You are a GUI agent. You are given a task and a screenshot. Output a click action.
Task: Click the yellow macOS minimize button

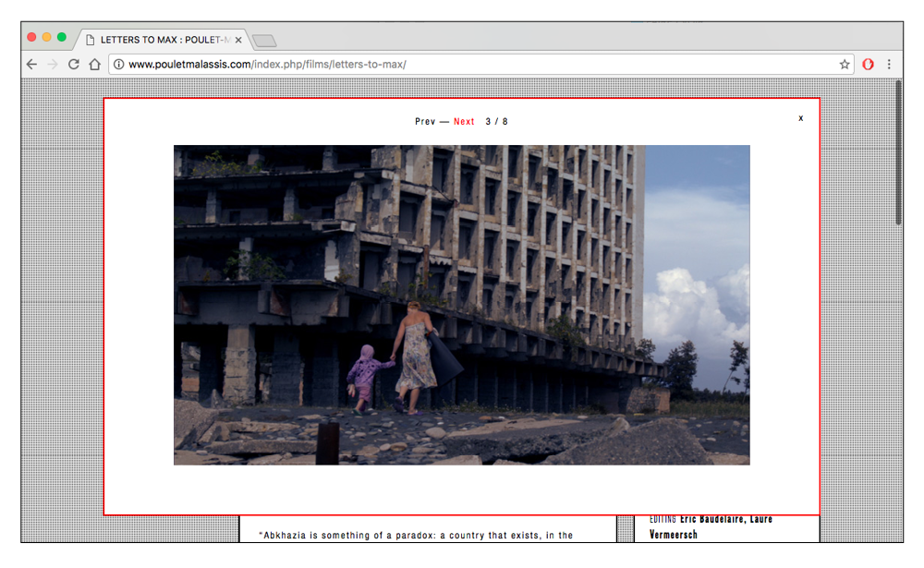(46, 37)
